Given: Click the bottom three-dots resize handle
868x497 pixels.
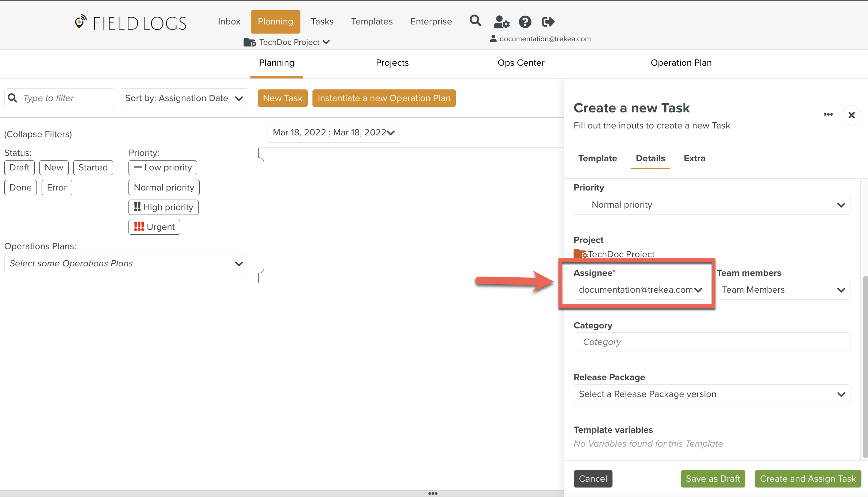Looking at the screenshot, I should [x=433, y=493].
